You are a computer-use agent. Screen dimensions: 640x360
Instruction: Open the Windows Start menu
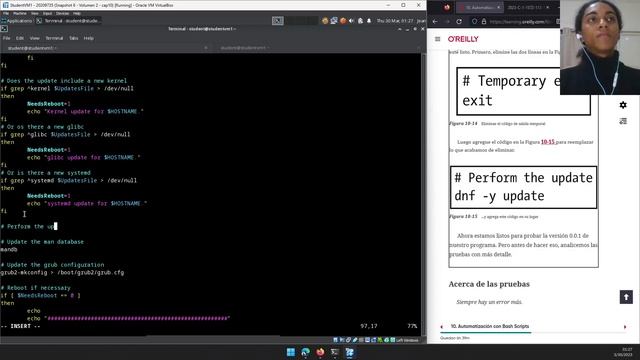[291, 352]
